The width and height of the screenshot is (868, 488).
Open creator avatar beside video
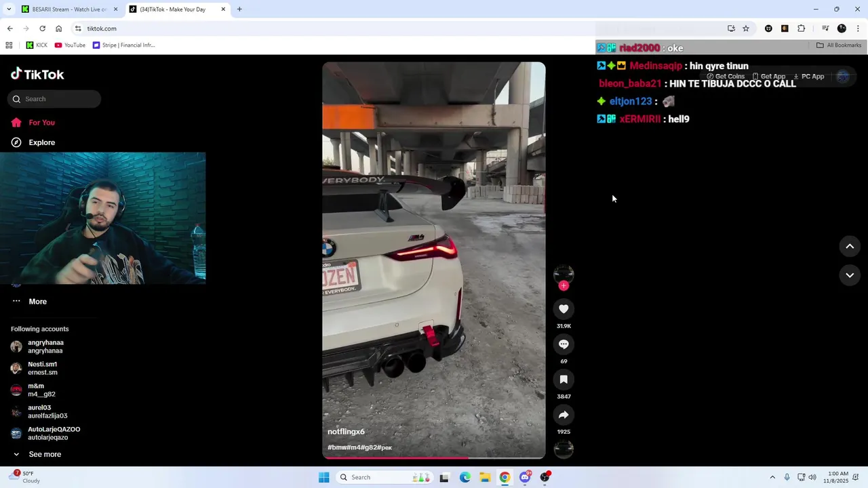pos(564,274)
